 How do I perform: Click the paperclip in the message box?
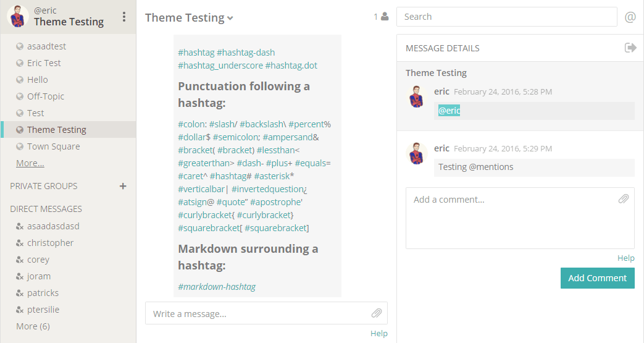click(377, 313)
